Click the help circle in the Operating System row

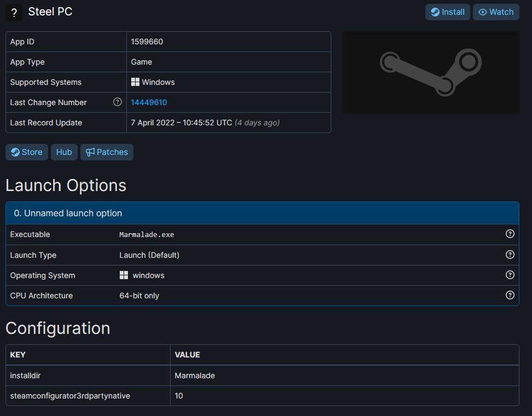coord(510,275)
